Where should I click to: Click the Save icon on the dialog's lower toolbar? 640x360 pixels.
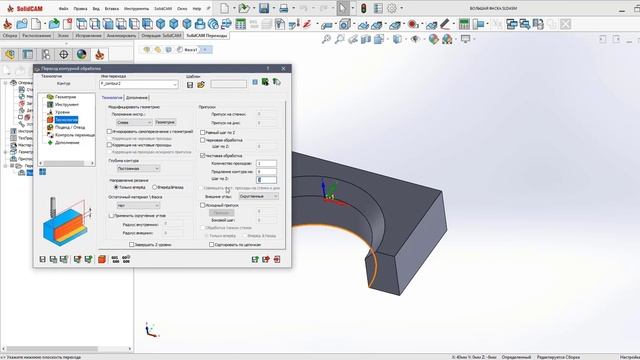(x=42, y=259)
